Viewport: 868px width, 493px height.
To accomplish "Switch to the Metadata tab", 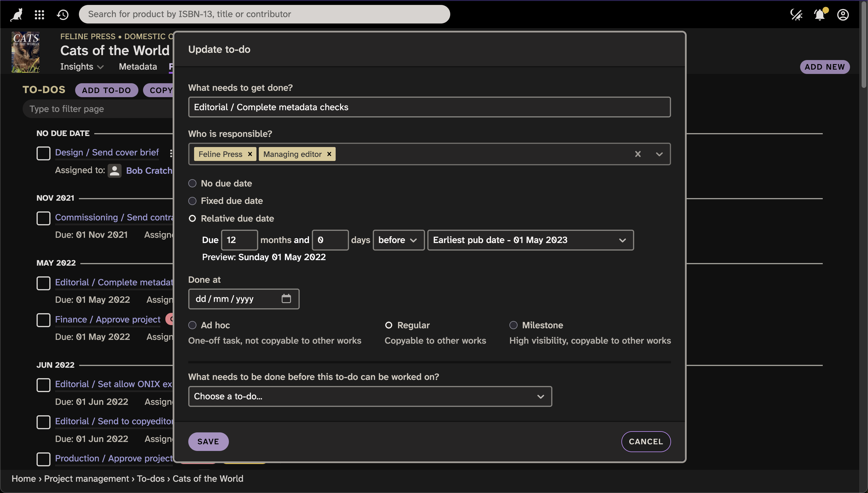I will 138,67.
